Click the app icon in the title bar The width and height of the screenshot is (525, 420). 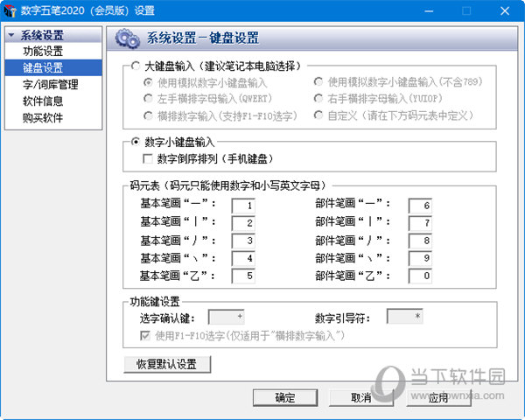click(10, 10)
